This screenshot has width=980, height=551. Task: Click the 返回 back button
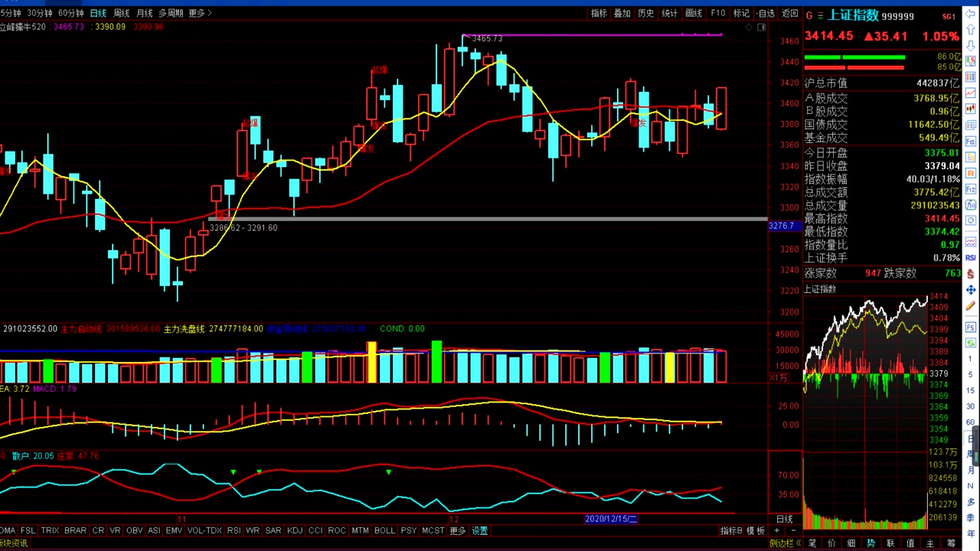point(789,13)
